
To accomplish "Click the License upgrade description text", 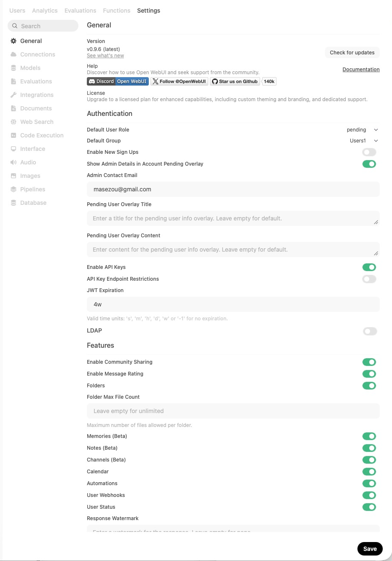I will pos(227,99).
